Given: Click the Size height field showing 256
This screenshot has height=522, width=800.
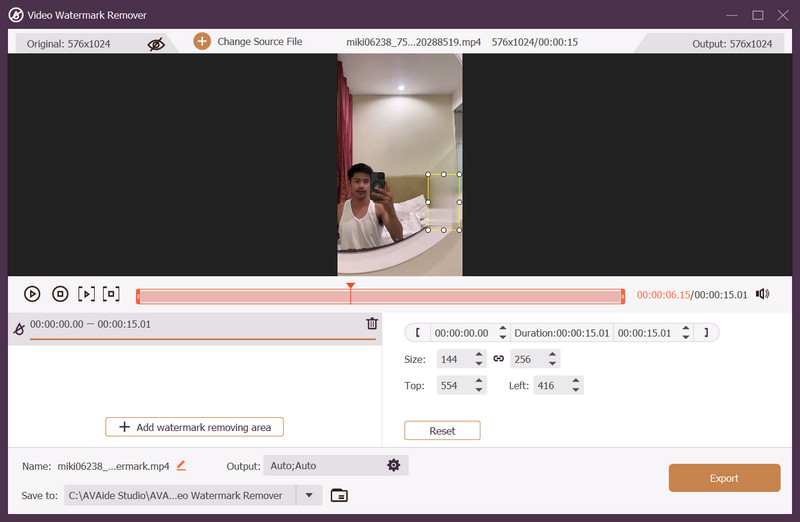Looking at the screenshot, I should tap(528, 359).
